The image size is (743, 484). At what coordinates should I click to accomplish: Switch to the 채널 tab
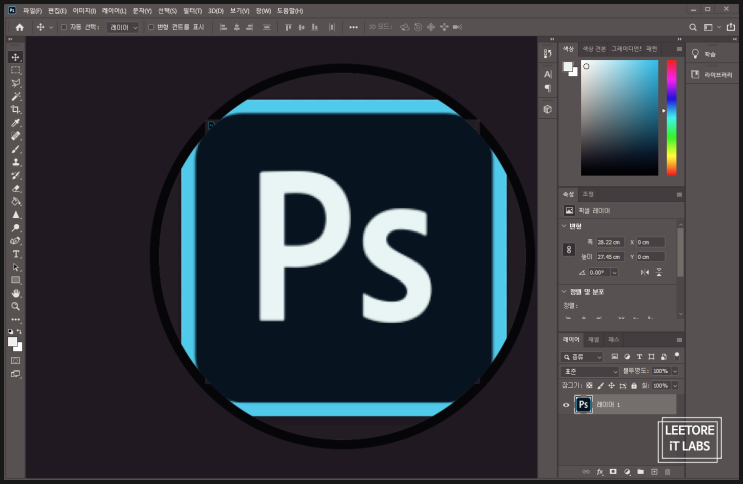tap(594, 340)
